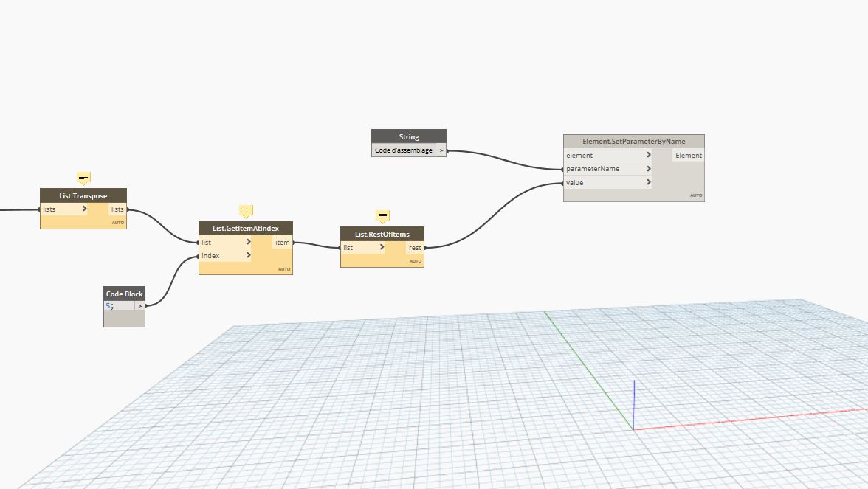Click the Element output port
The height and width of the screenshot is (489, 868).
coord(688,156)
